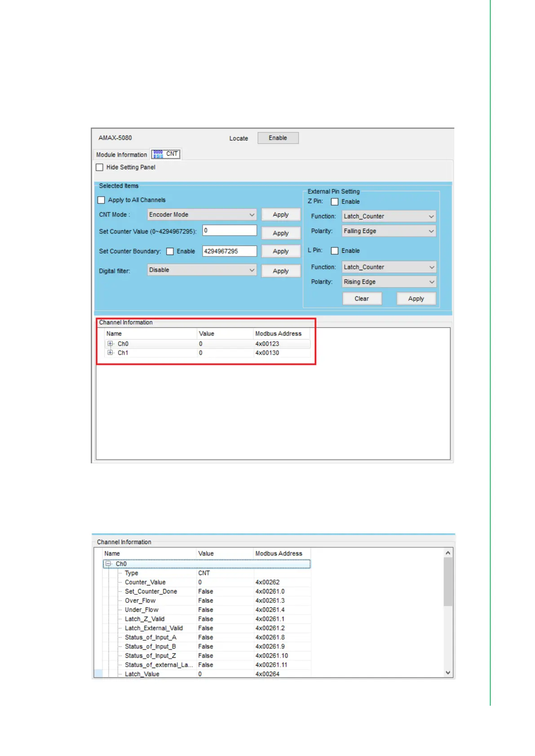Image resolution: width=535 pixels, height=756 pixels.
Task: Select the Counter_Value row
Action: pos(145,582)
